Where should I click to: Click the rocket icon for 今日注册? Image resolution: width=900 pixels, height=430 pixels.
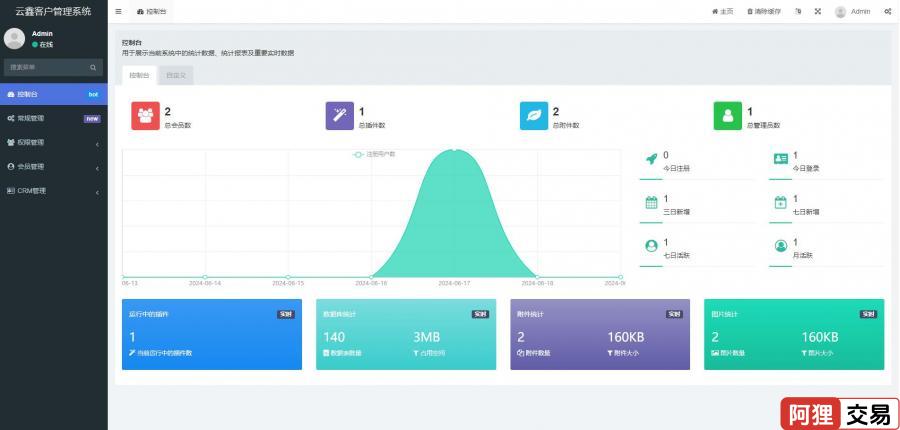tap(651, 159)
